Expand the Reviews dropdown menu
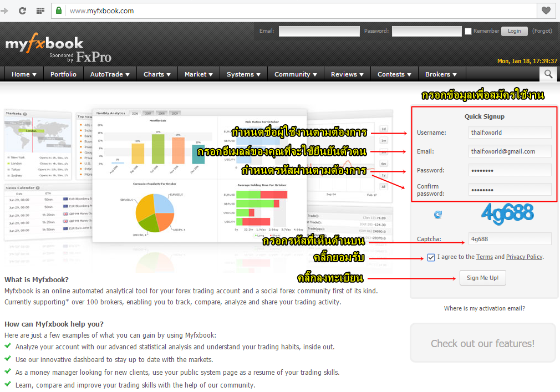 tap(347, 74)
